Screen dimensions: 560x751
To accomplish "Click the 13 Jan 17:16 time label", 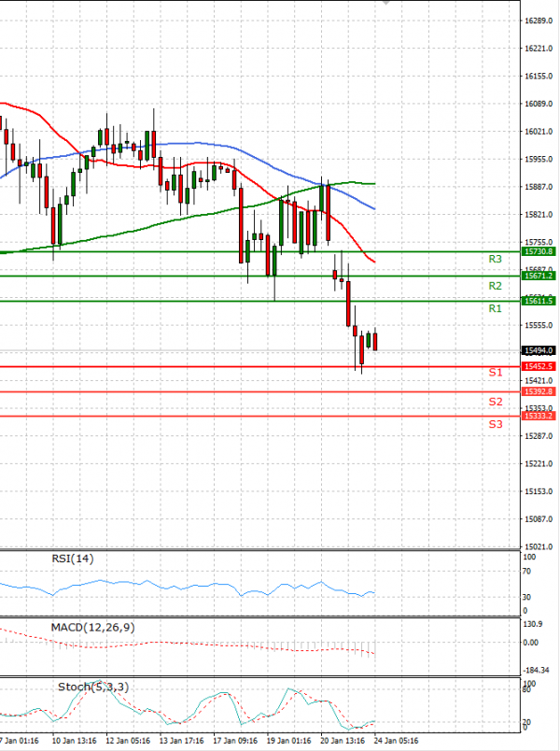I will click(181, 741).
